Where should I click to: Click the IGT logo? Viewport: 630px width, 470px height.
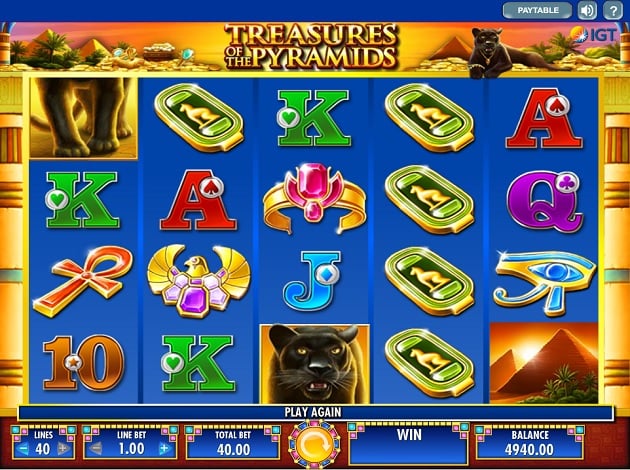[593, 35]
